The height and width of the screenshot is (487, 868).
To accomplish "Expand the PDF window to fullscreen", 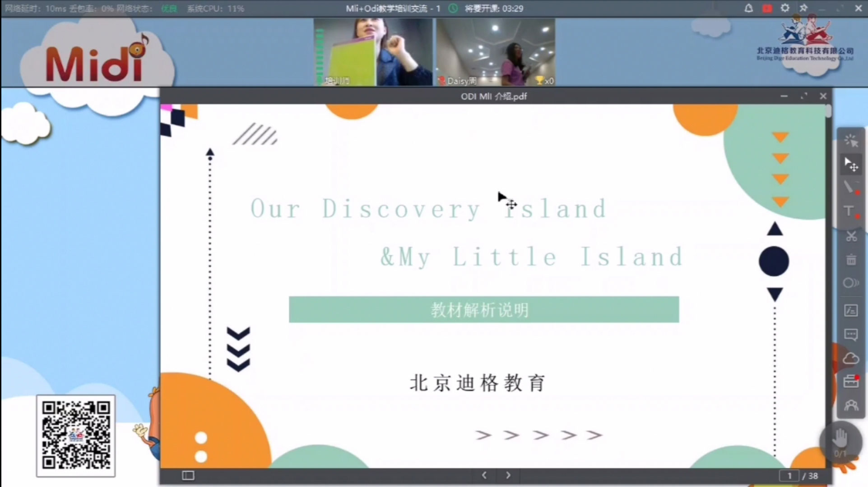I will pos(804,96).
